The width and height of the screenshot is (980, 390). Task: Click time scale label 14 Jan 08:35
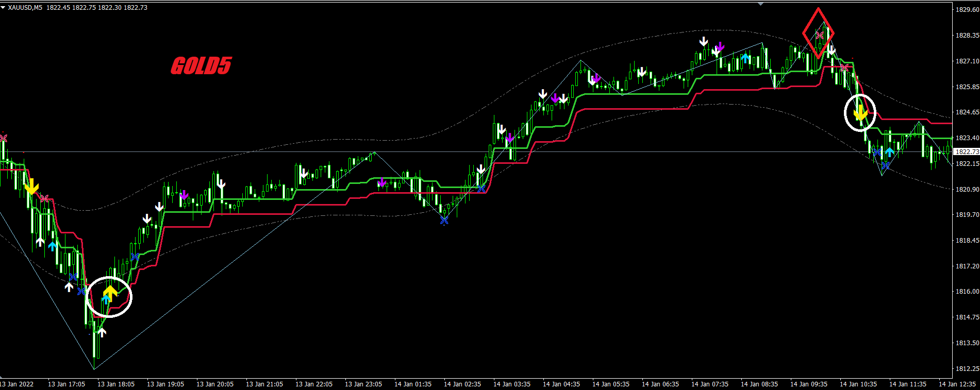(x=759, y=384)
